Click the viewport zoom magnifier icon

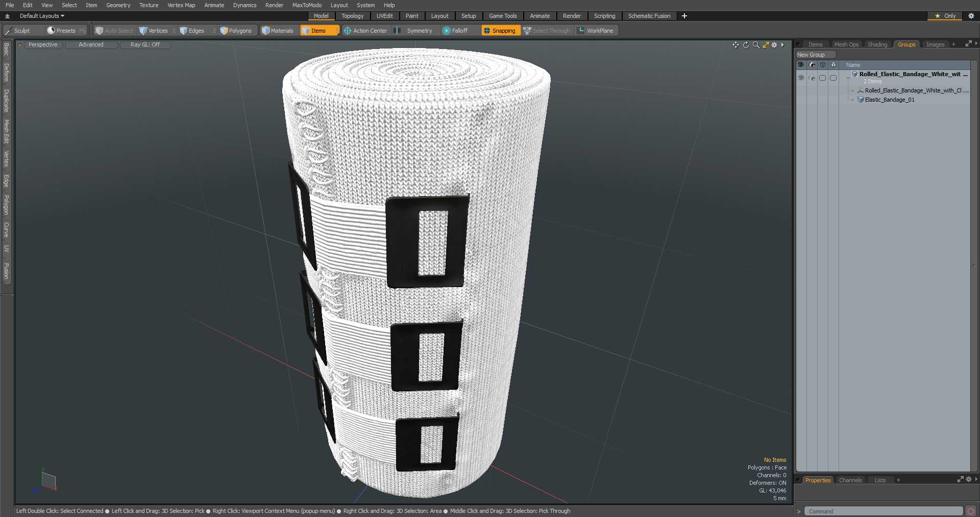point(756,45)
